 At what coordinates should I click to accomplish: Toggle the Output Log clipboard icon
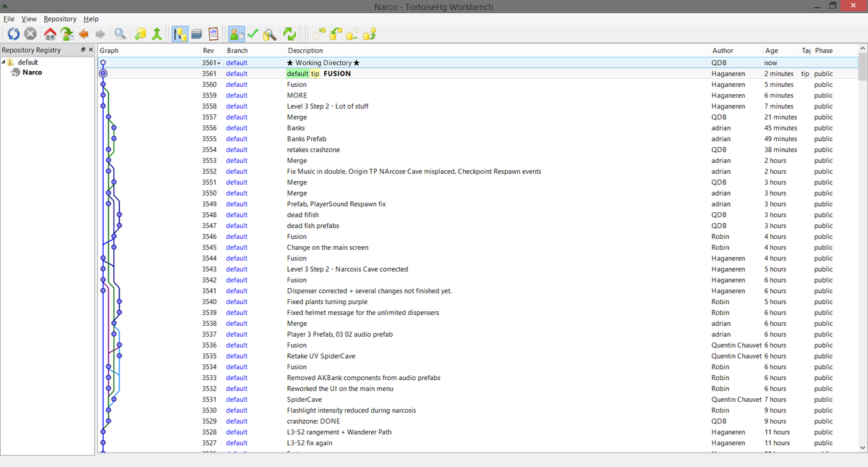213,34
